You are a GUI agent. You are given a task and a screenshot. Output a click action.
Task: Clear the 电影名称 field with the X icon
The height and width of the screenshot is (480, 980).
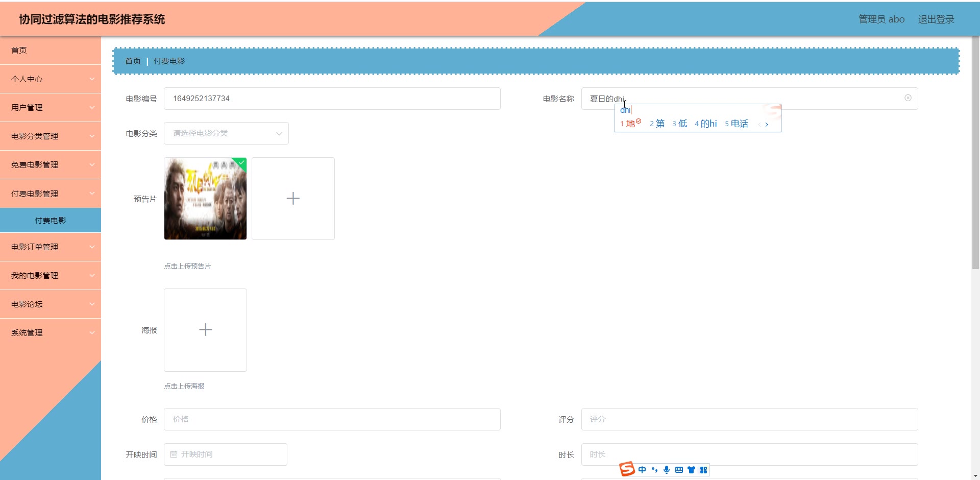(908, 98)
